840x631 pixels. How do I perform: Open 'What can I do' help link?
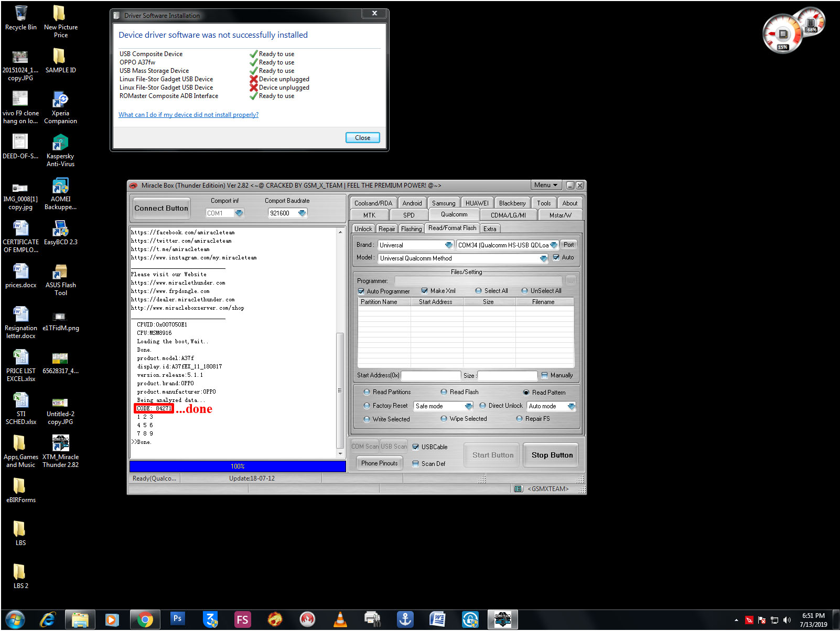(188, 115)
